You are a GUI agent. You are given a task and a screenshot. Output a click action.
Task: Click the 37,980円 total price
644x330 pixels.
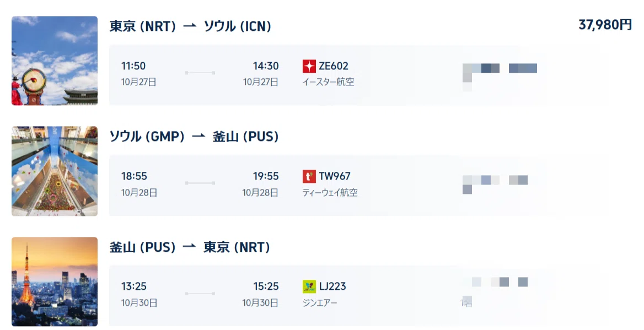(605, 25)
